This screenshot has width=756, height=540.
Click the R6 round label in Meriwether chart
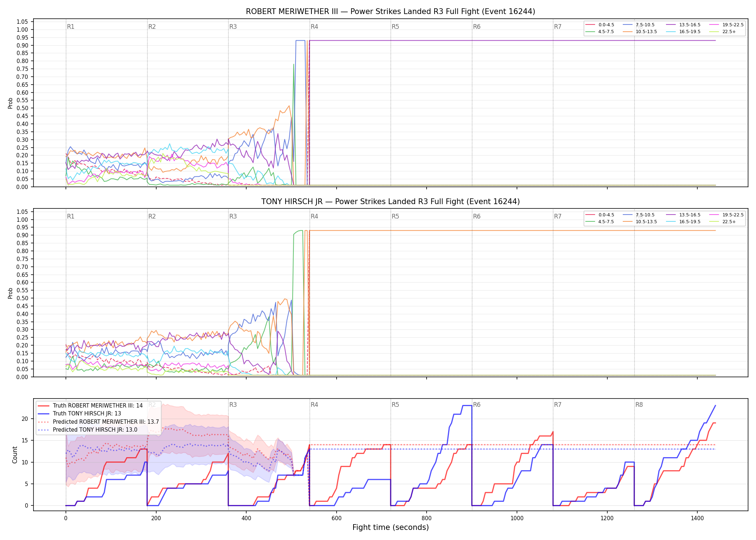tap(477, 27)
